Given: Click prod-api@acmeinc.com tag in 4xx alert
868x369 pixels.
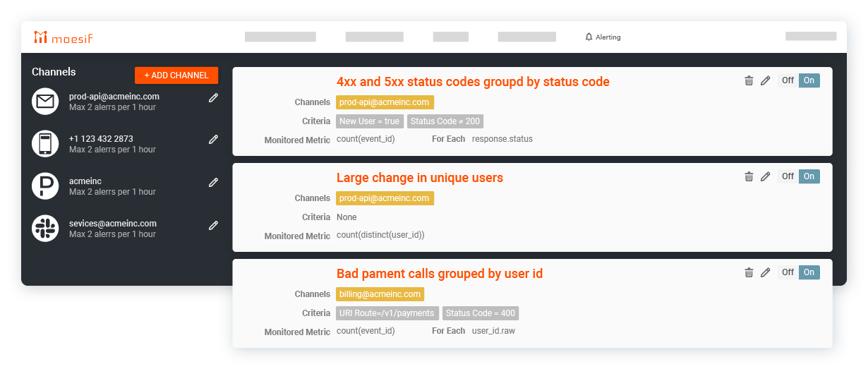Looking at the screenshot, I should click(385, 102).
